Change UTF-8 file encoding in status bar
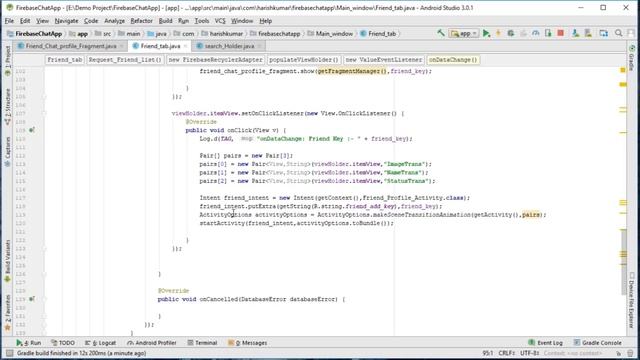Viewport: 640px width, 360px height. pos(530,353)
